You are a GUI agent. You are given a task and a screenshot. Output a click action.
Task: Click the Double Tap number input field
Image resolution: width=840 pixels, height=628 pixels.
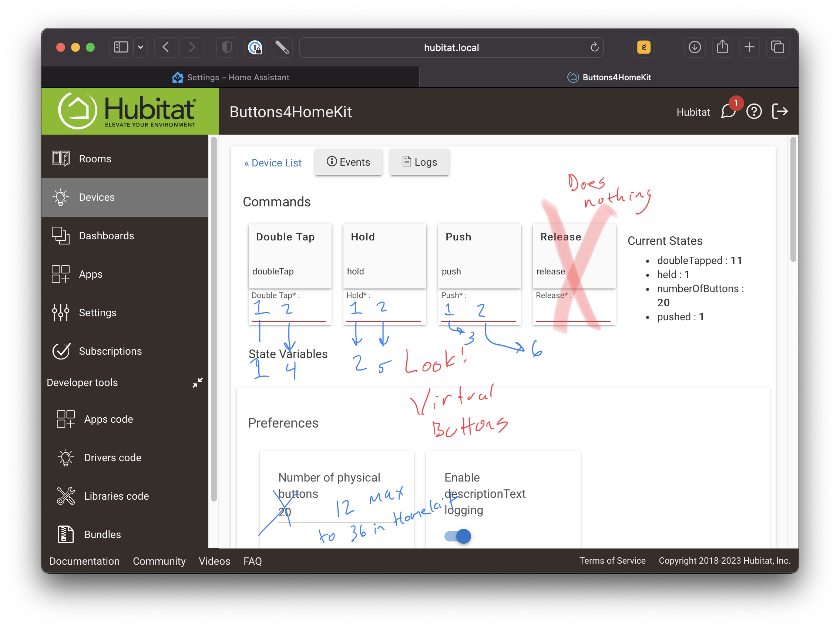pyautogui.click(x=289, y=311)
